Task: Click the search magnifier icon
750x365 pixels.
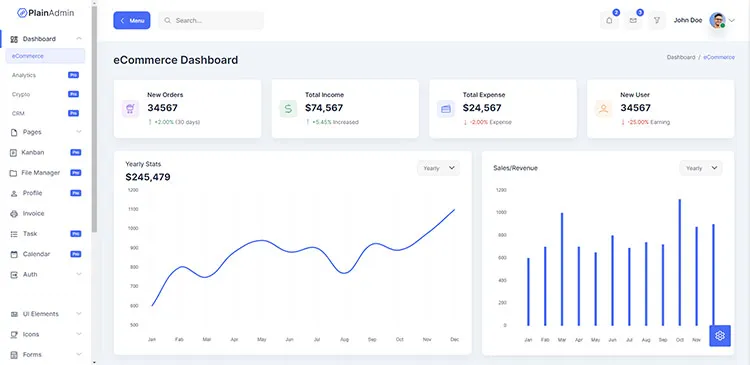Action: click(167, 21)
